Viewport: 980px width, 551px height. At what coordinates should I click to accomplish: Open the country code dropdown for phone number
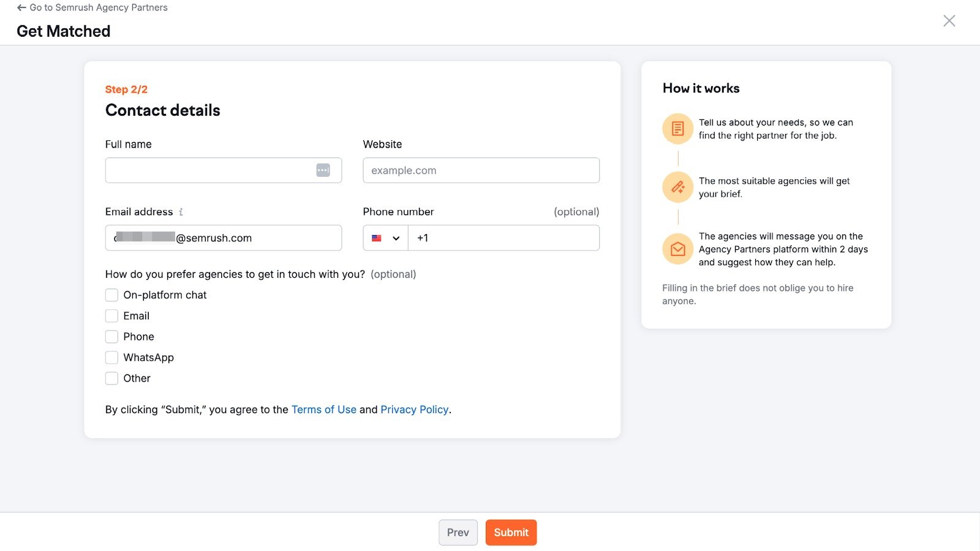[396, 238]
